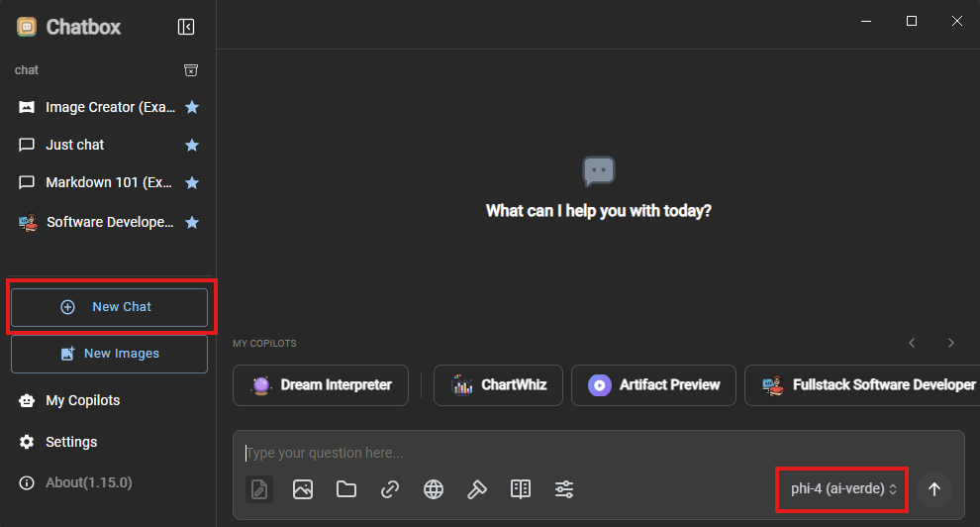This screenshot has height=527, width=980.
Task: Send the message with the up arrow button
Action: pyautogui.click(x=934, y=489)
